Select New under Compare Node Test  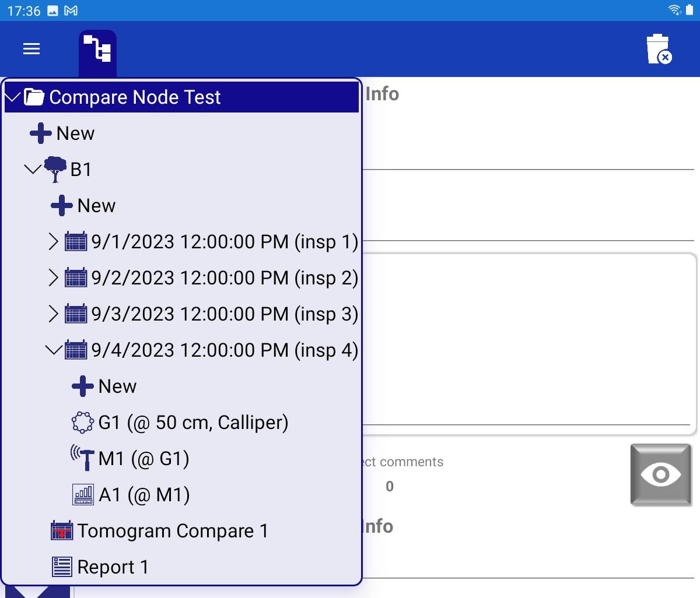coord(75,133)
